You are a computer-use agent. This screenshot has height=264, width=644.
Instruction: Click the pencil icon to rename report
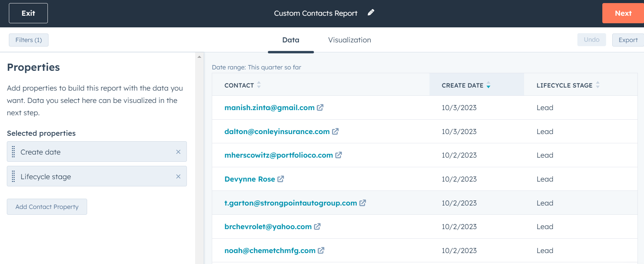[371, 13]
